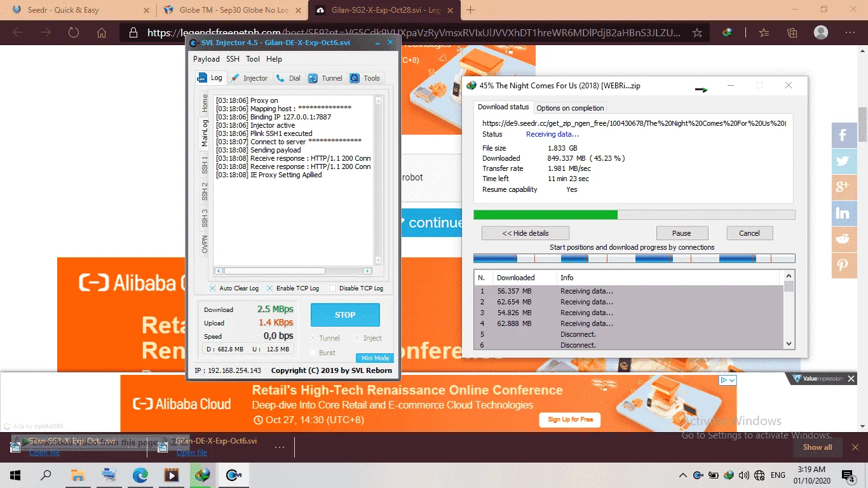Open the SSH menu
The height and width of the screenshot is (488, 868).
pyautogui.click(x=233, y=59)
